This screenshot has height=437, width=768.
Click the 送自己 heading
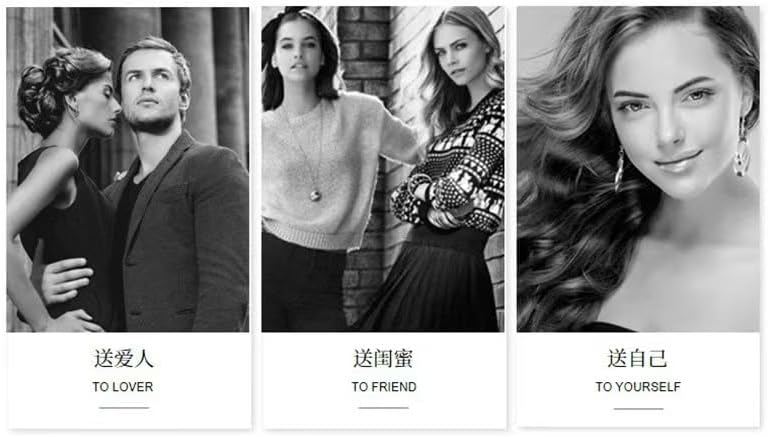638,359
